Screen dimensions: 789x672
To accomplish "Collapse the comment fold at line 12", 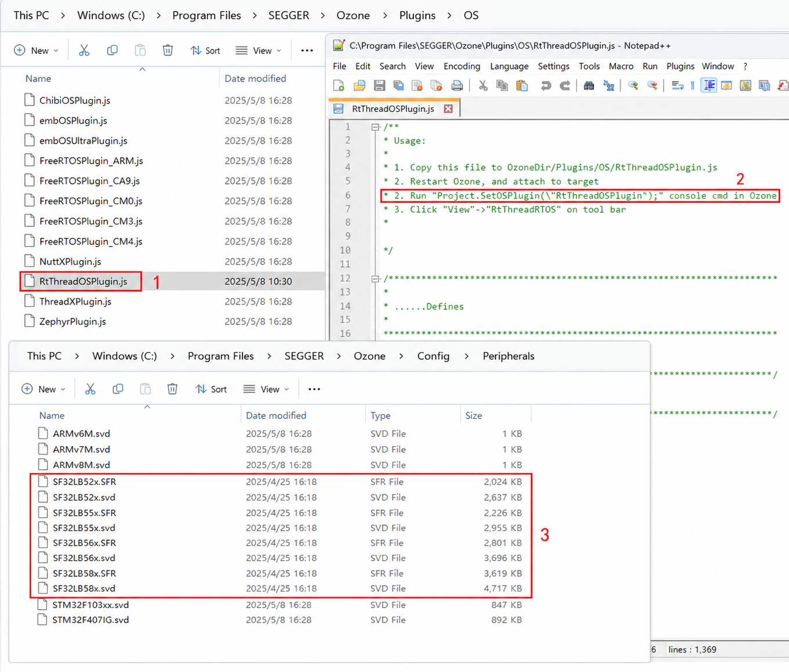I will click(x=375, y=279).
